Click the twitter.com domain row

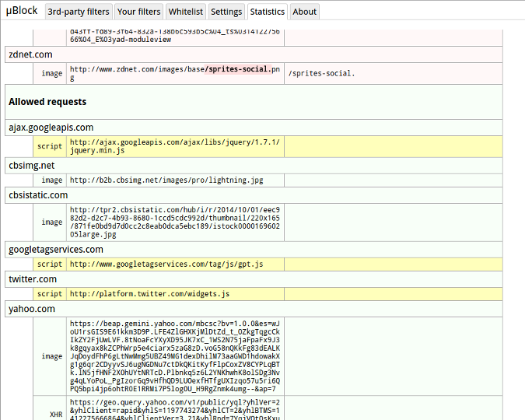tap(254, 279)
